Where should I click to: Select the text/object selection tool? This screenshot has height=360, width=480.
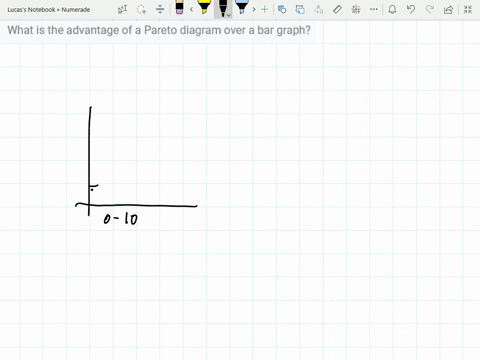(x=122, y=9)
